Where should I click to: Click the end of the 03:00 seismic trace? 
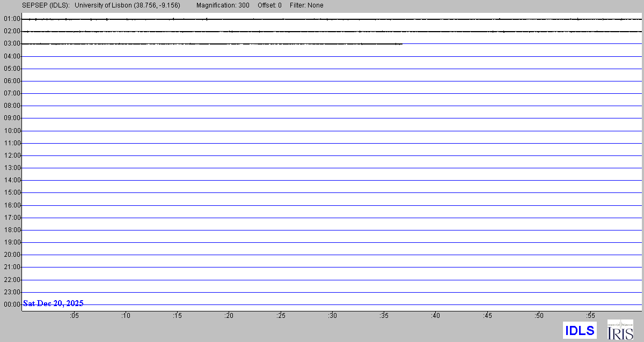pyautogui.click(x=402, y=44)
